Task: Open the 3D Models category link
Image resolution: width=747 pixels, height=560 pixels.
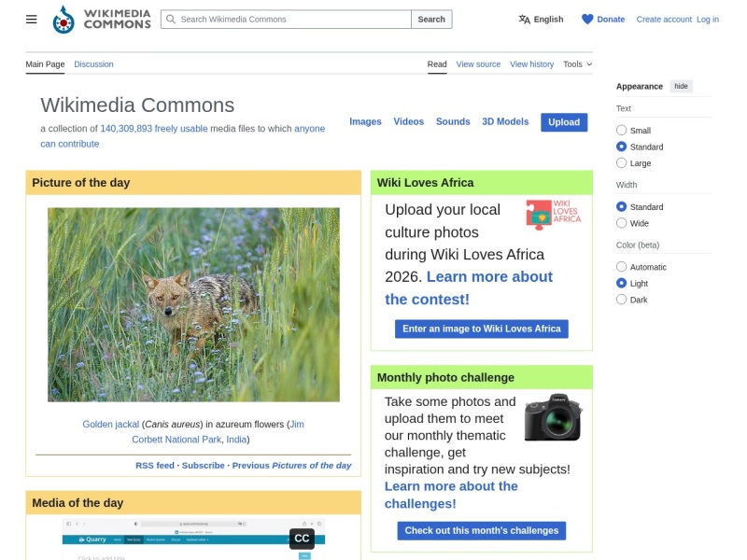Action: point(505,122)
